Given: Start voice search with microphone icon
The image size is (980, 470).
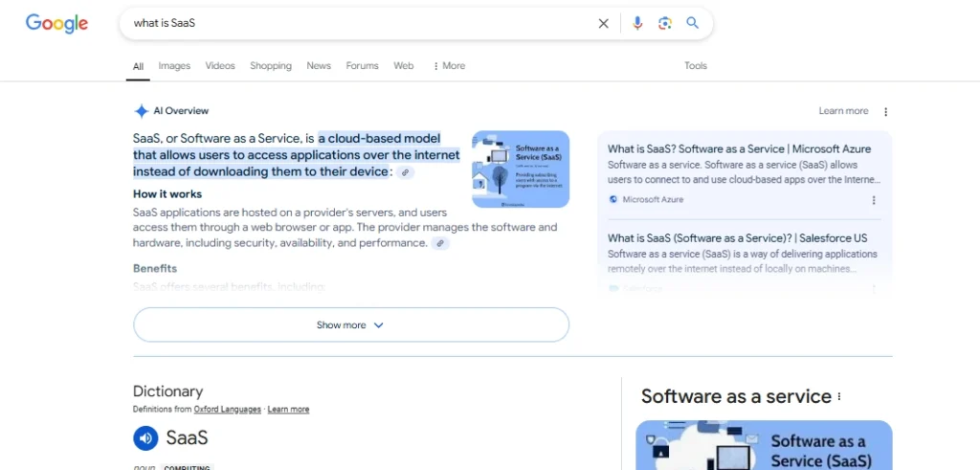Looking at the screenshot, I should pos(636,23).
